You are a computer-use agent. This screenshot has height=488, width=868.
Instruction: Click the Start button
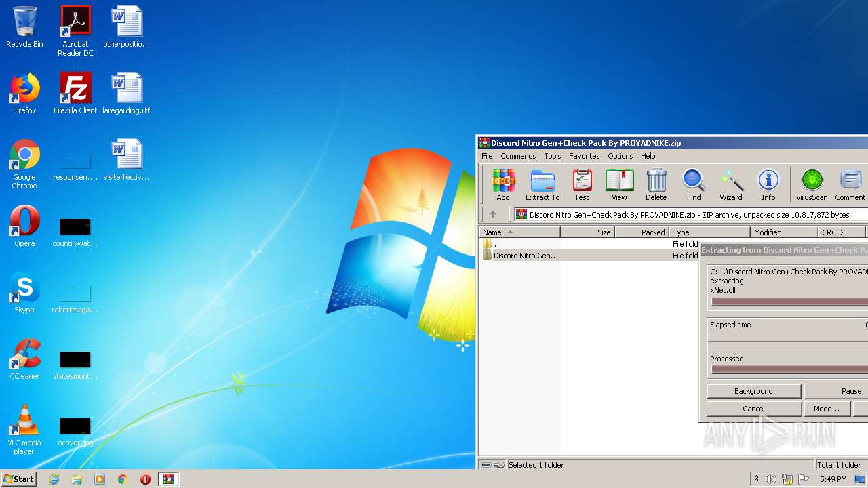click(18, 479)
